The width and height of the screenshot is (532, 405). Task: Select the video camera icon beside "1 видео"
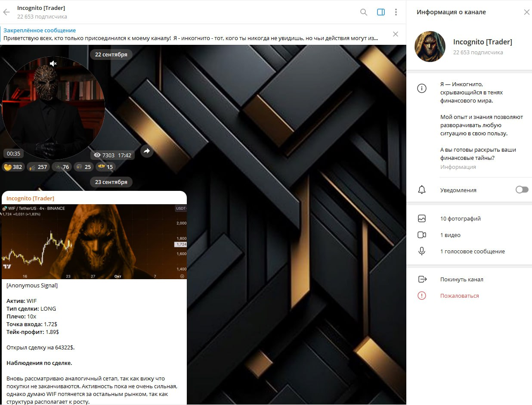(x=422, y=235)
